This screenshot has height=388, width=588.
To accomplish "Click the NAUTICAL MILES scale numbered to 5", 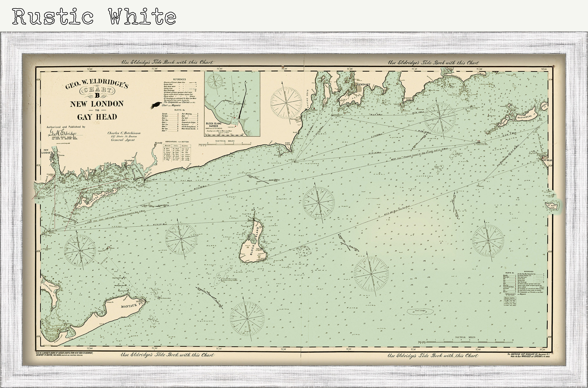I will point(225,143).
